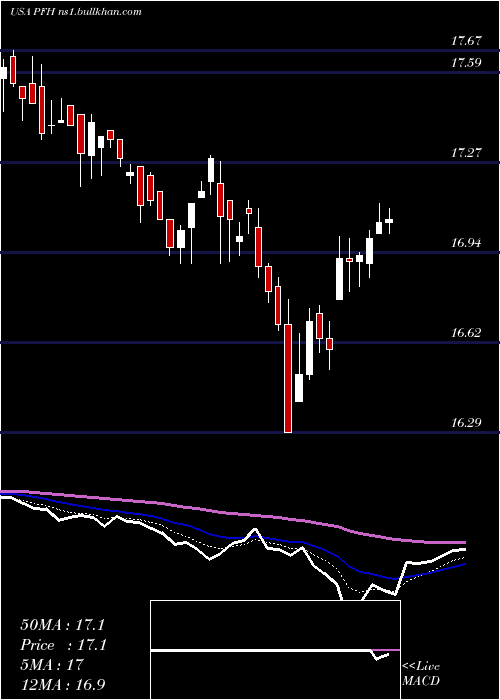Click the 17.67 price level label
This screenshot has height=700, width=500.
(x=466, y=42)
